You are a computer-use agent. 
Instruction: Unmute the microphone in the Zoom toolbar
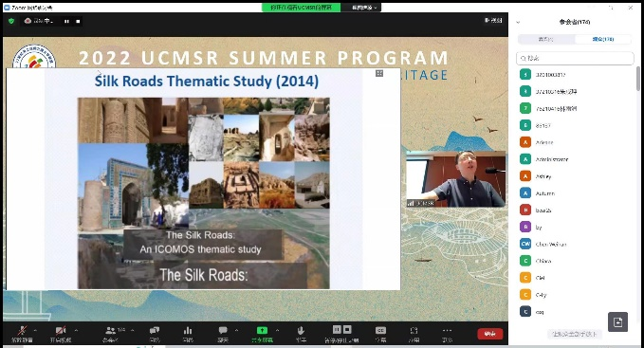[x=22, y=330]
